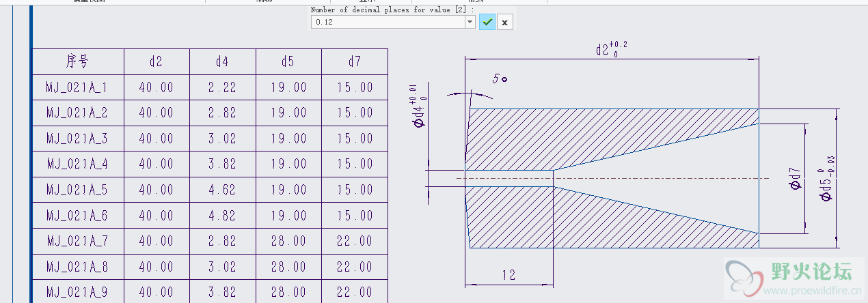Image resolution: width=868 pixels, height=303 pixels.
Task: Select row name MJ_021A_2
Action: 78,113
